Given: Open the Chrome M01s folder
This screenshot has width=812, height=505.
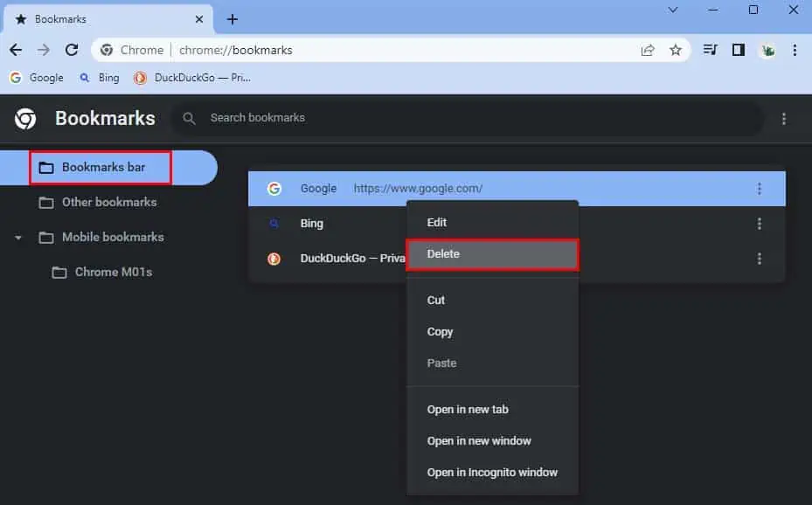Looking at the screenshot, I should coord(102,273).
